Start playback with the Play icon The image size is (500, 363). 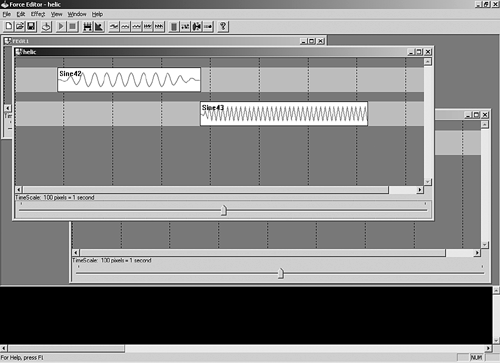(x=61, y=26)
